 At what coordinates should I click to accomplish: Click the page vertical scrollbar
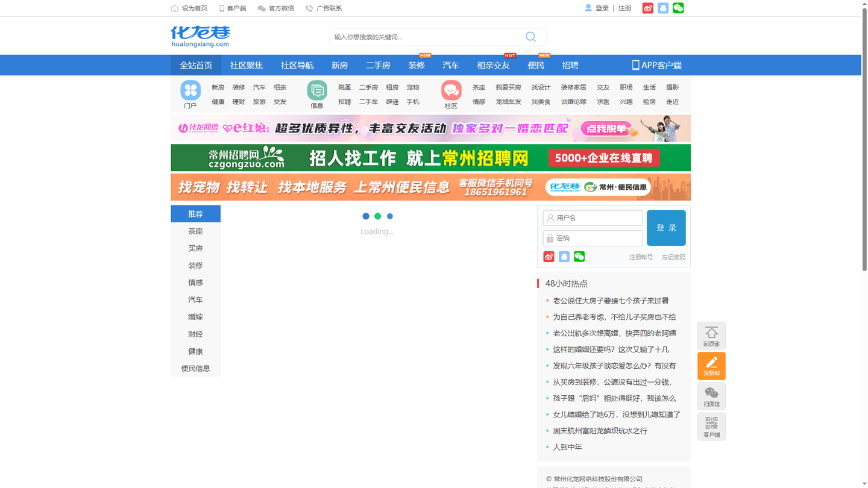point(864,139)
